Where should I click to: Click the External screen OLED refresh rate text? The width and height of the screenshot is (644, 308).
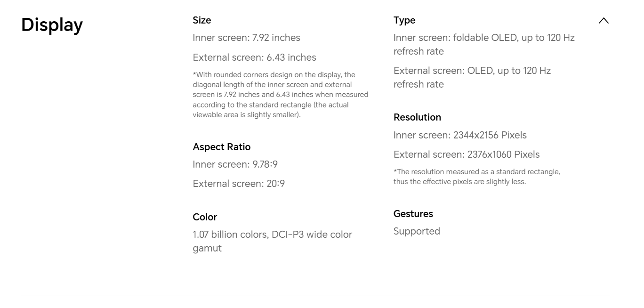pyautogui.click(x=472, y=77)
